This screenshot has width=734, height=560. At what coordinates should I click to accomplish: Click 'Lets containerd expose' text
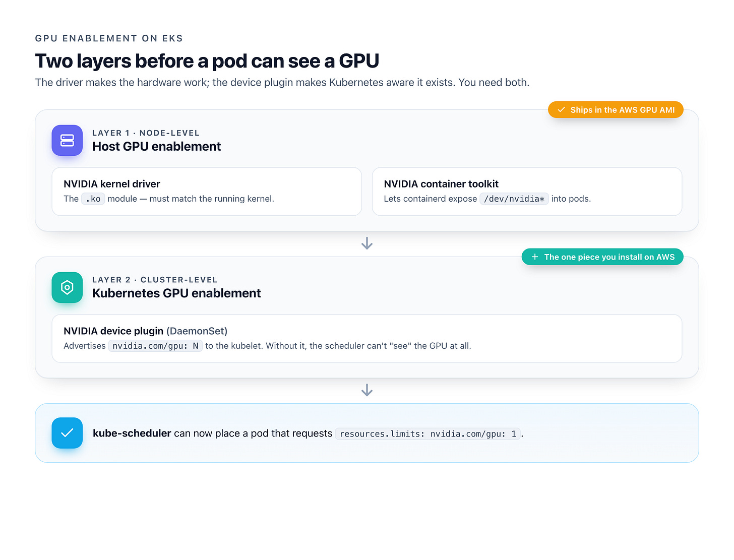(x=431, y=199)
